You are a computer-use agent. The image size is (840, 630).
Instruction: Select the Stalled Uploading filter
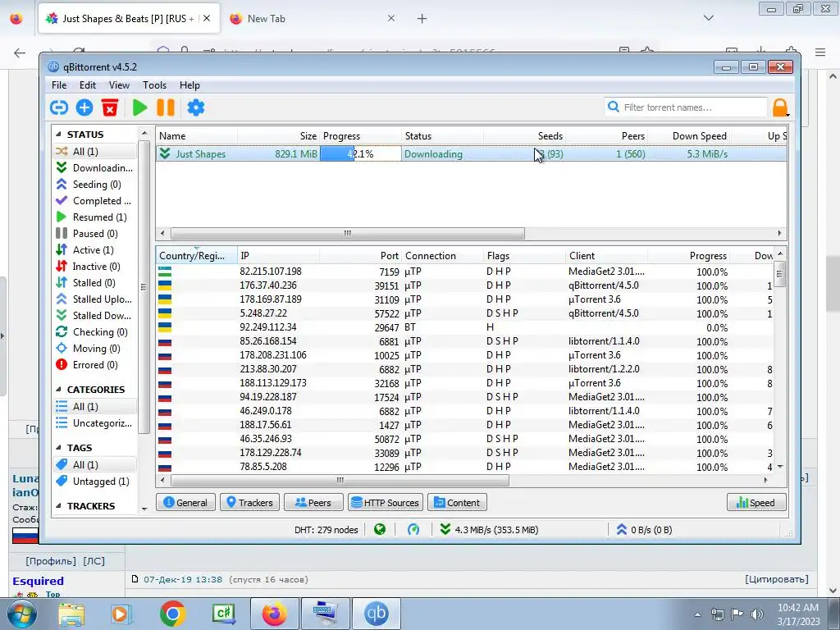coord(94,299)
